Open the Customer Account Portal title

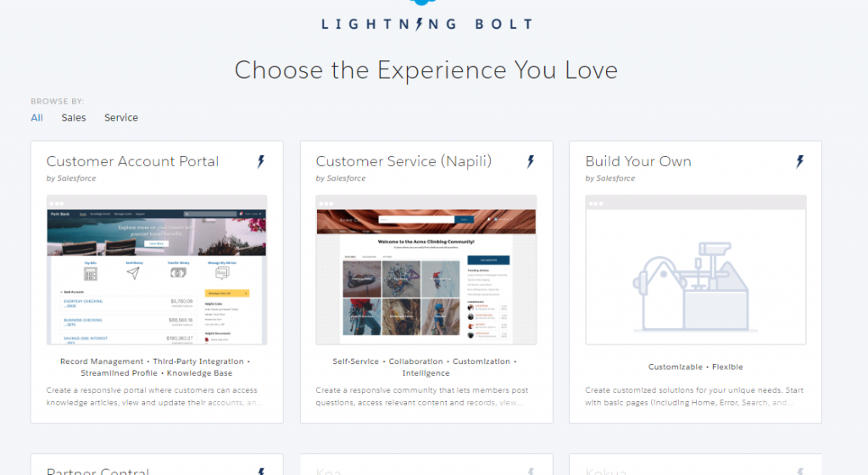132,161
